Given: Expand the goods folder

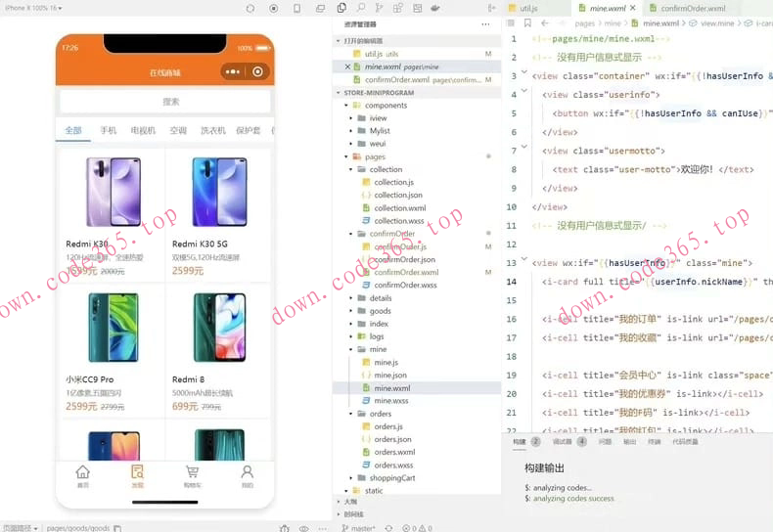Looking at the screenshot, I should pos(351,311).
